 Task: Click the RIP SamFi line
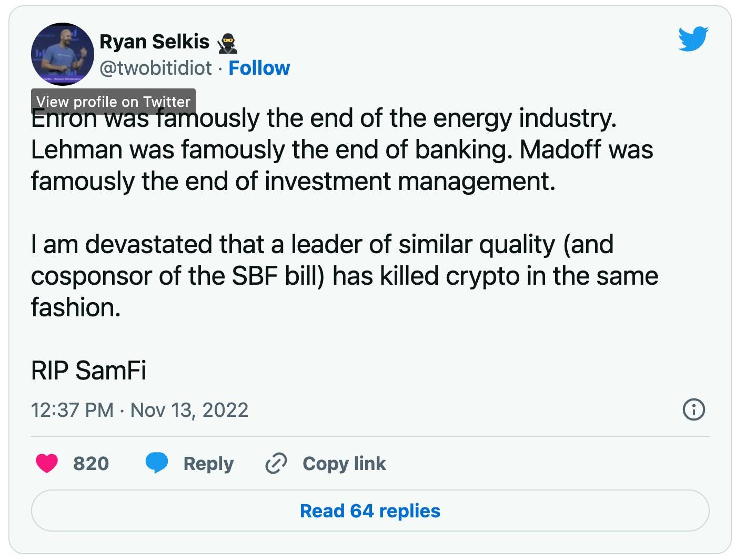88,370
